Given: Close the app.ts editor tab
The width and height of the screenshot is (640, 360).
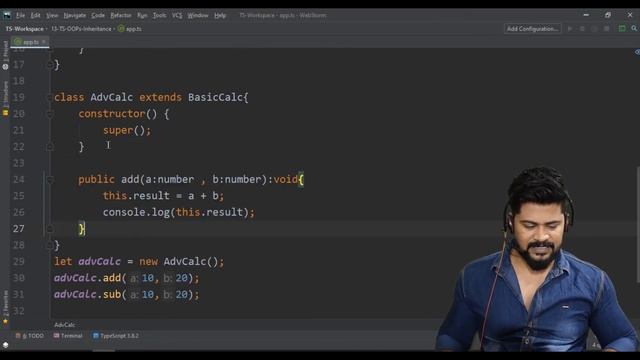Looking at the screenshot, I should pos(44,42).
